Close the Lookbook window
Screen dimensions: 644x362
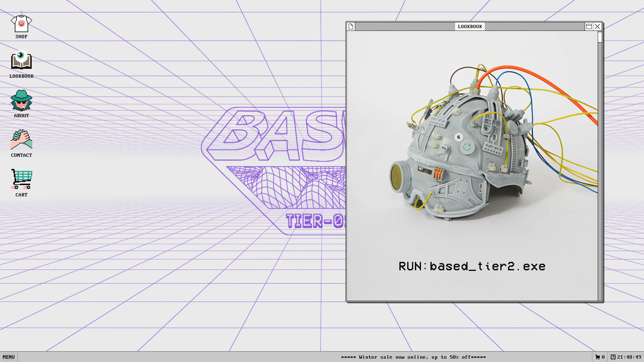click(597, 26)
